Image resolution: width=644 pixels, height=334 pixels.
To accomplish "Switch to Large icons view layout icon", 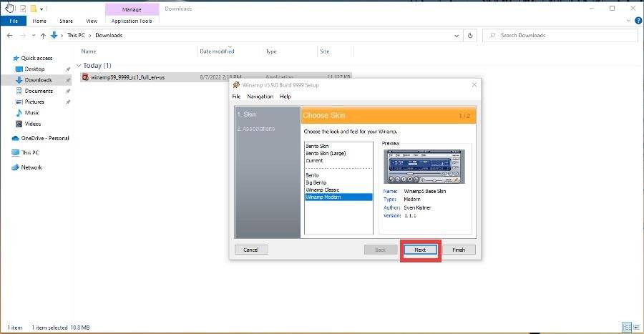I will (637, 327).
